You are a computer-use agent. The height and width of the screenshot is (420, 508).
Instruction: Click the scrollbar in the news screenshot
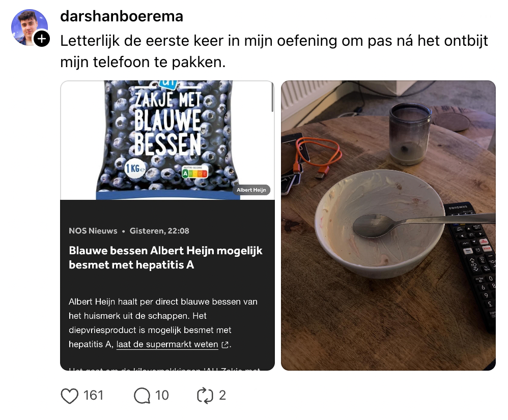pyautogui.click(x=272, y=97)
